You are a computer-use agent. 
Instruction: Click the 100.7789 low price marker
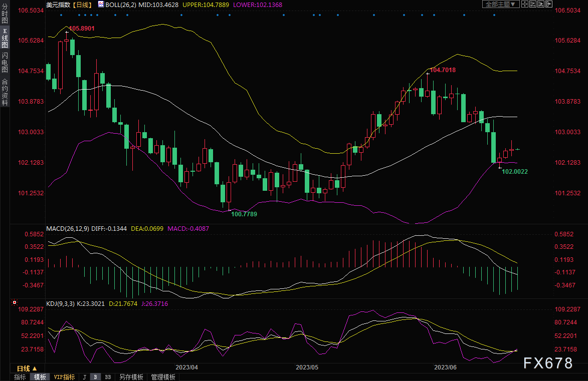(244, 214)
